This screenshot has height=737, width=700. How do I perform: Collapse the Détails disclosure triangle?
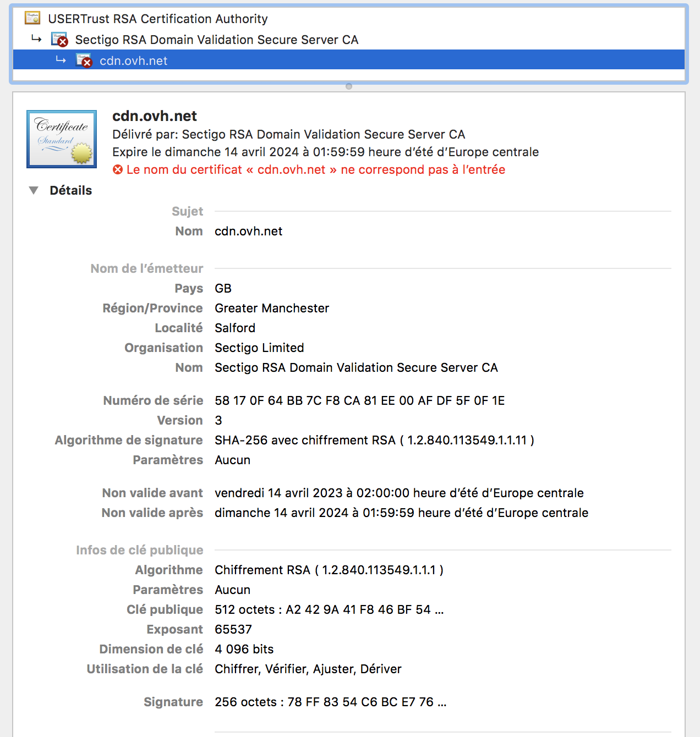coord(34,190)
